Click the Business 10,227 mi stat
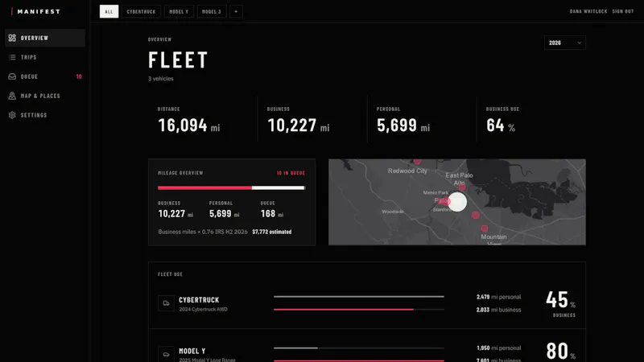 pyautogui.click(x=299, y=125)
